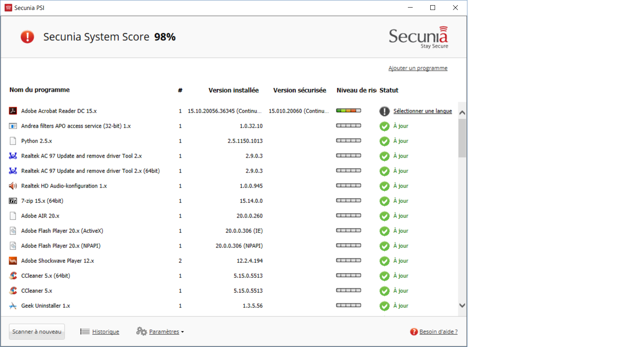Image resolution: width=644 pixels, height=347 pixels.
Task: Open the Historique link
Action: pyautogui.click(x=105, y=332)
